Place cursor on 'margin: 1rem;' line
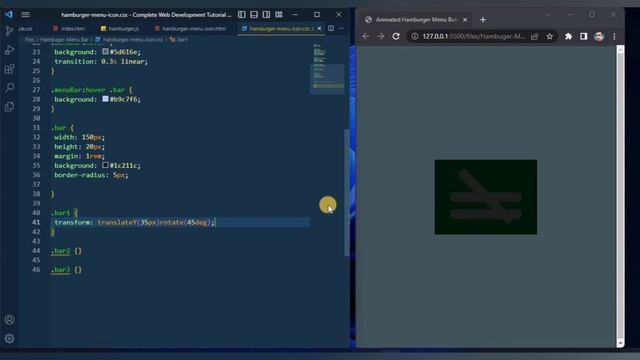 79,156
